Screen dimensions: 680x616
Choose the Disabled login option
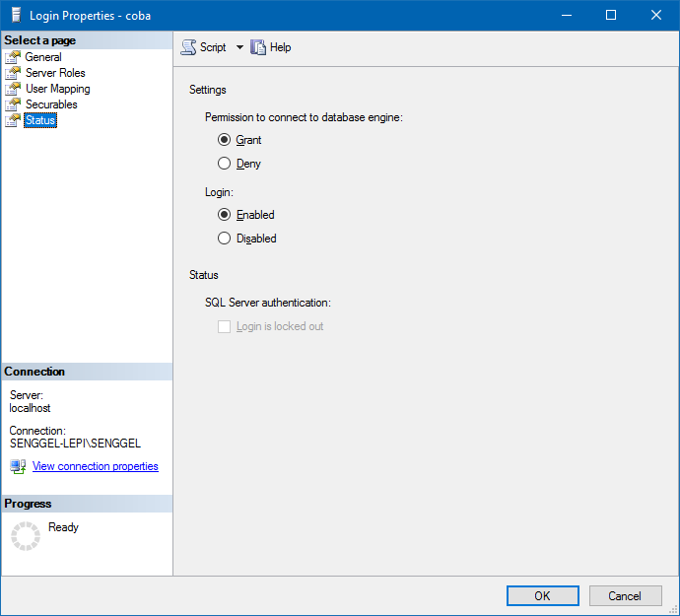224,239
